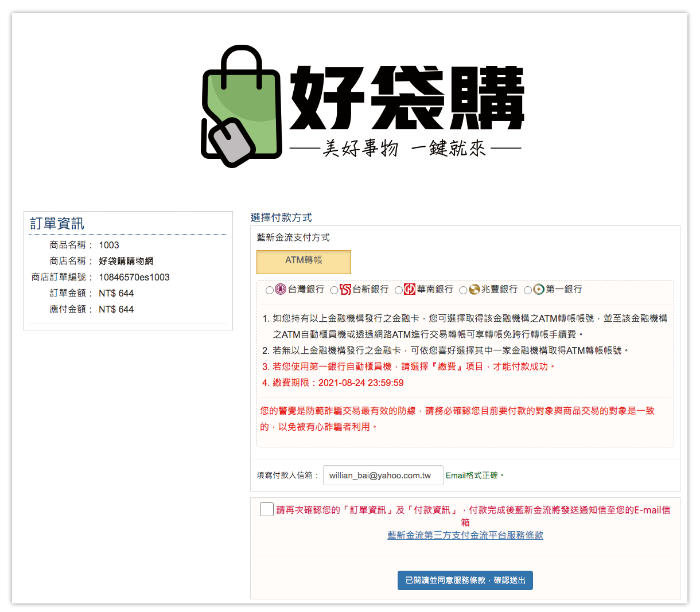The height and width of the screenshot is (612, 700).
Task: Open 藍新金流第三方支付金流平台服務條款 link
Action: click(465, 535)
